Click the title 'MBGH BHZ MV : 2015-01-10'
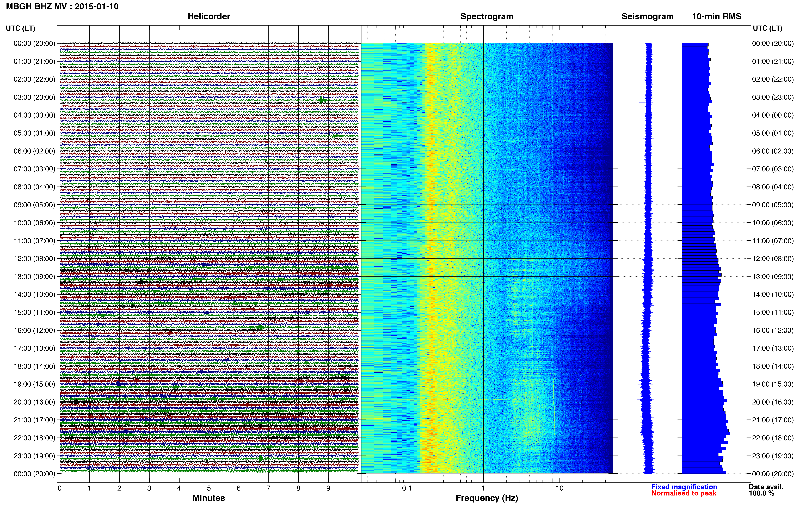Screen dimensions: 812x508 pyautogui.click(x=62, y=6)
